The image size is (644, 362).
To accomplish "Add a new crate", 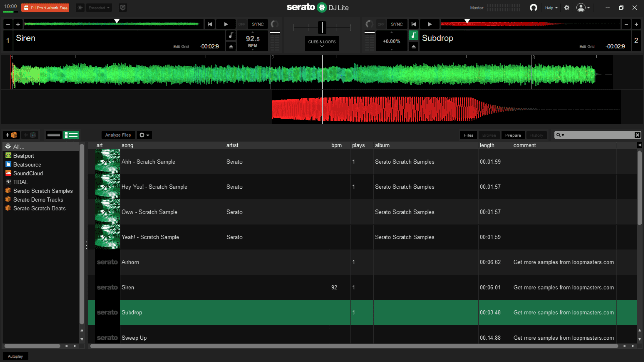I will (11, 135).
